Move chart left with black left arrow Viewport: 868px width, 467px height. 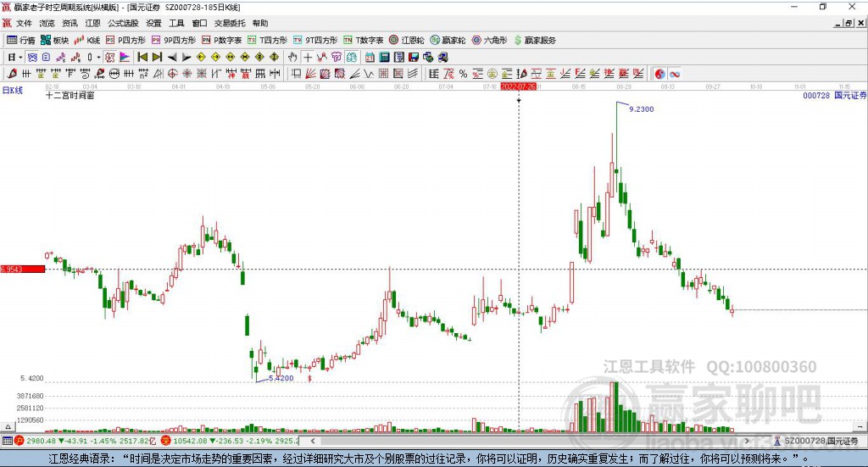[172, 57]
